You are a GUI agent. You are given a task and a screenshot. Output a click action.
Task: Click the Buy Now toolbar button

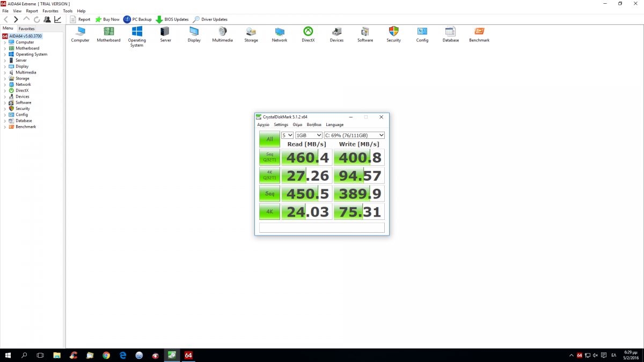(107, 19)
